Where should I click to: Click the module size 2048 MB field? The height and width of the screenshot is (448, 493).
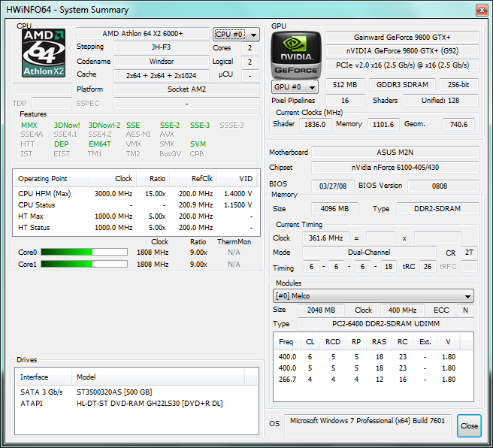pyautogui.click(x=321, y=310)
